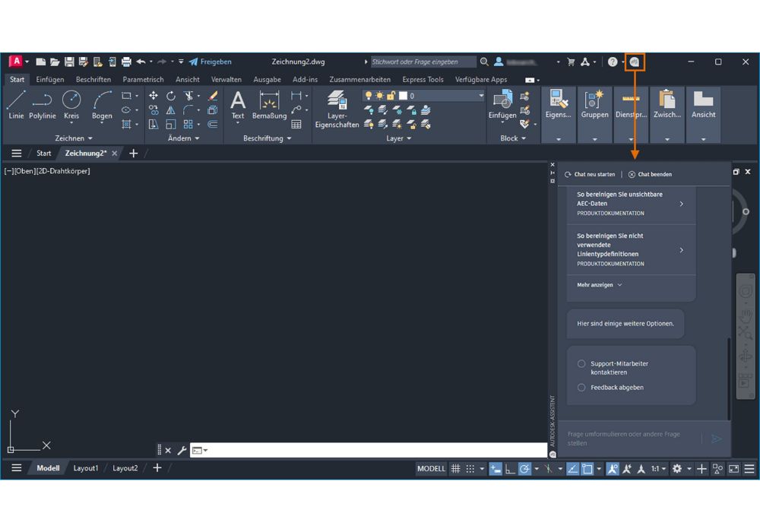
Task: Click 'Chat neu starten' button
Action: click(x=590, y=174)
